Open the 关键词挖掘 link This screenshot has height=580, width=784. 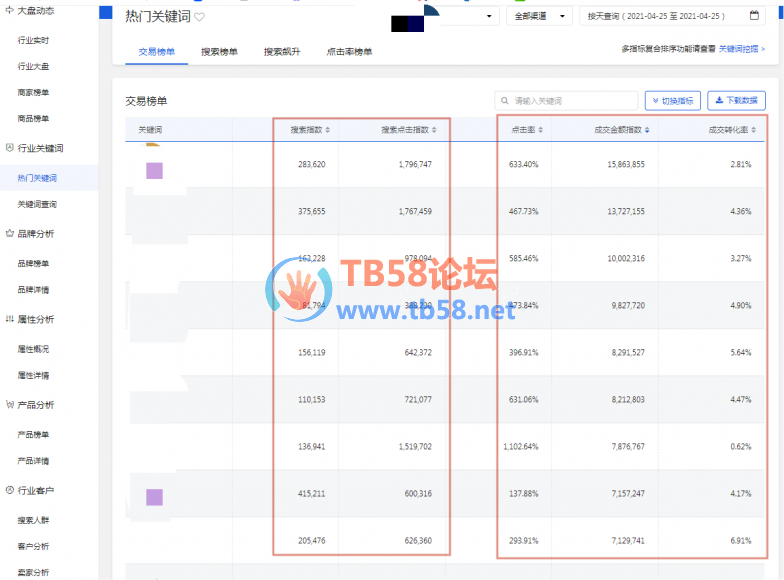coord(742,49)
